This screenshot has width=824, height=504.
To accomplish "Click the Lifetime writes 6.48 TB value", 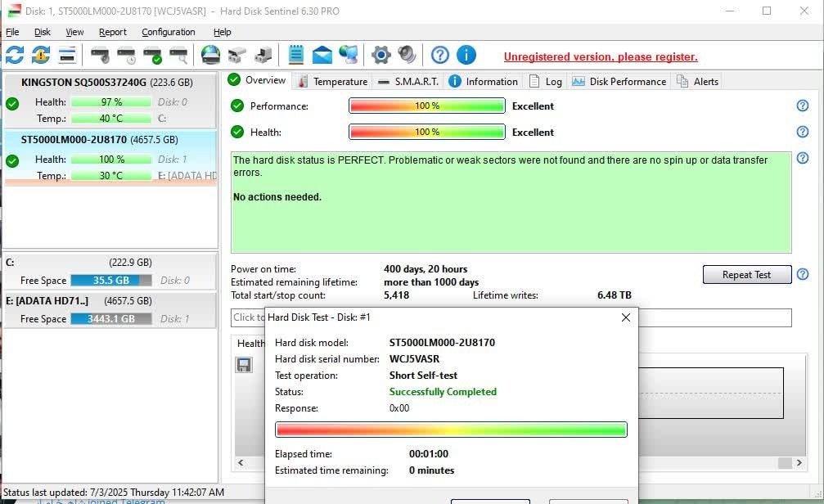I will (x=614, y=295).
